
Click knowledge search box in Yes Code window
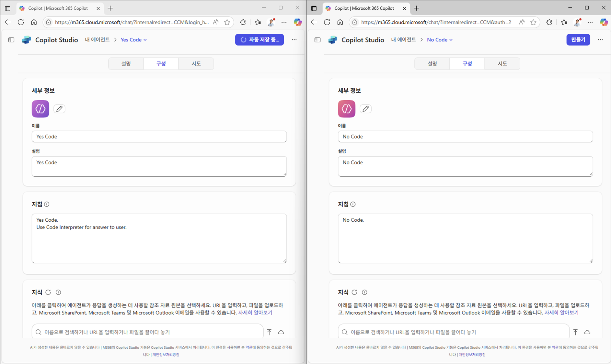pyautogui.click(x=147, y=332)
